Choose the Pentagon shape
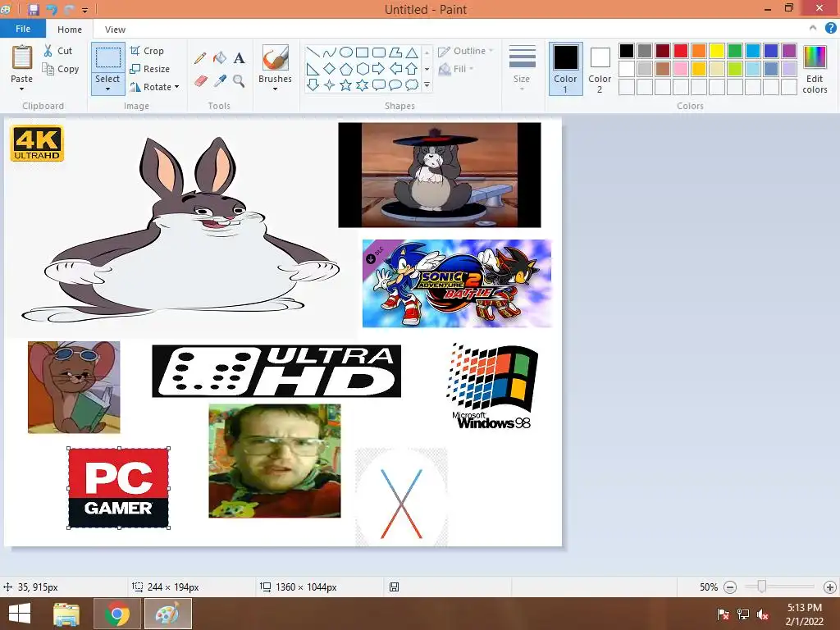 (x=346, y=69)
